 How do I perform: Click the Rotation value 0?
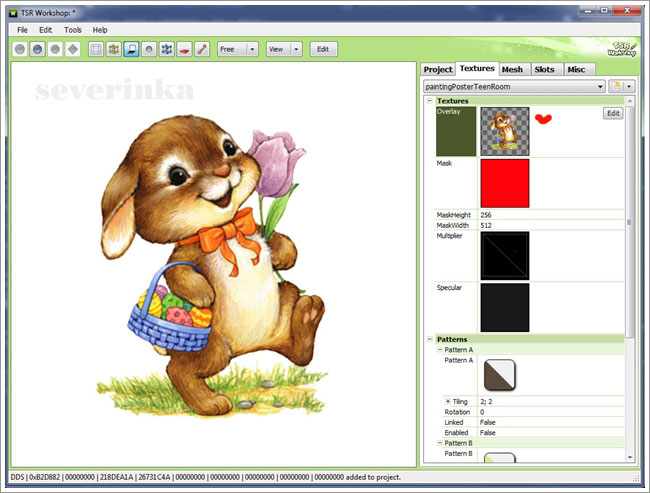point(482,412)
